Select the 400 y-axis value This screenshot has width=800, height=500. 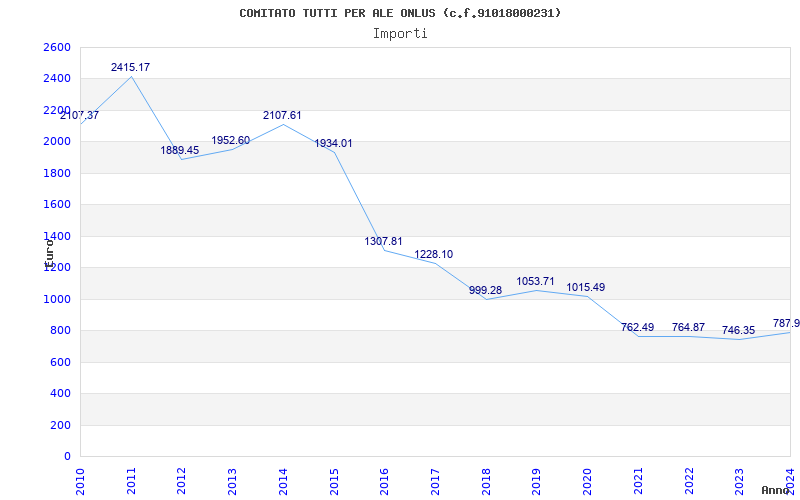coord(60,393)
